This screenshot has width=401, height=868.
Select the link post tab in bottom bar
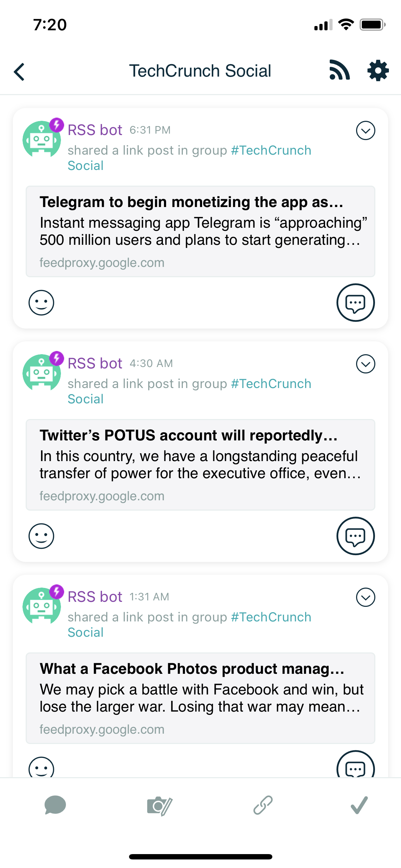click(x=263, y=805)
